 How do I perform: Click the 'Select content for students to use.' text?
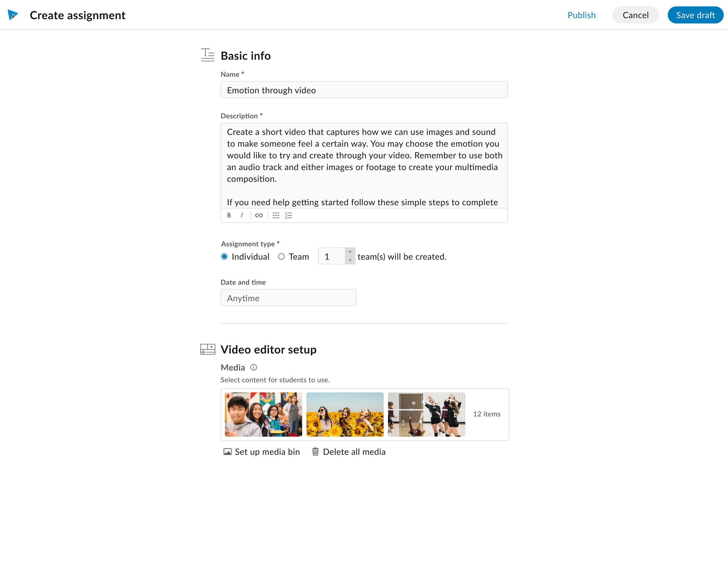click(275, 380)
